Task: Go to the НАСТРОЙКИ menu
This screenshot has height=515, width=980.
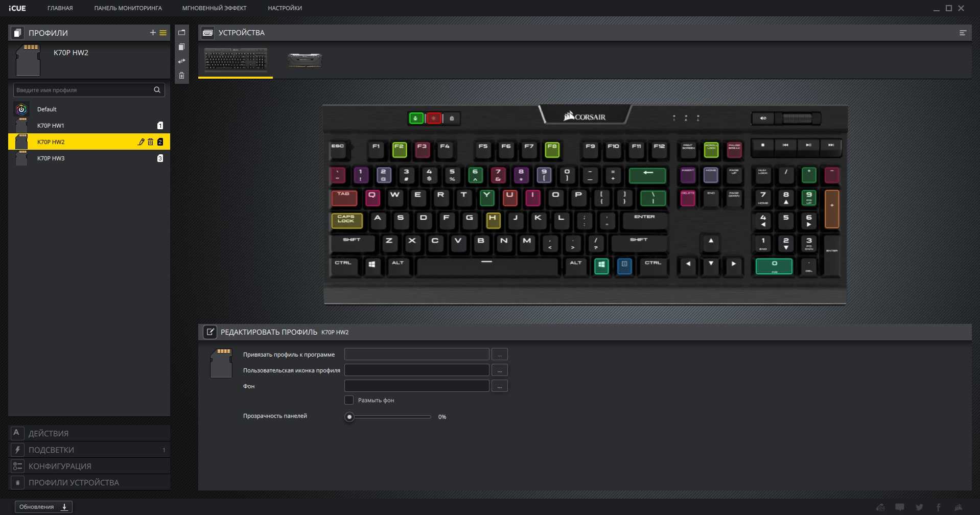Action: (x=285, y=8)
